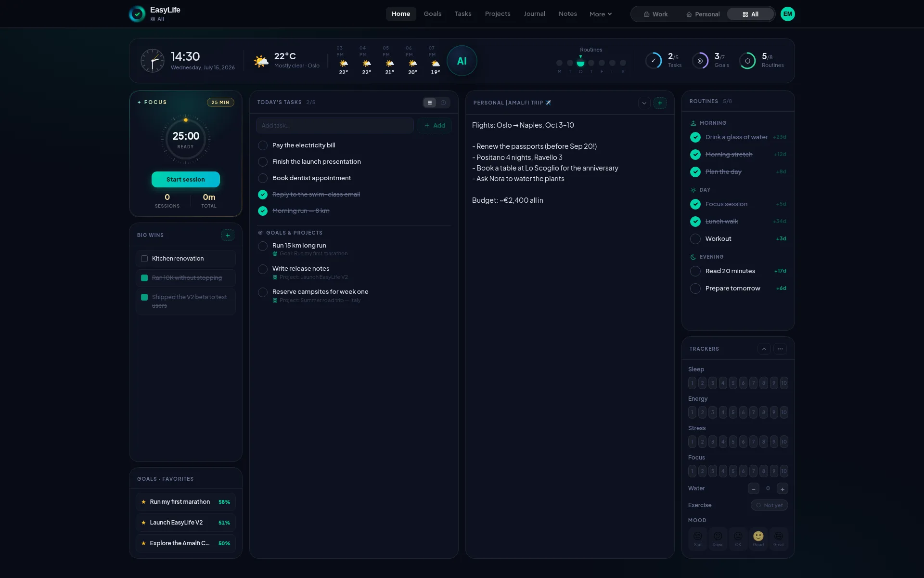Image resolution: width=924 pixels, height=578 pixels.
Task: Select the Down mood face
Action: [718, 538]
